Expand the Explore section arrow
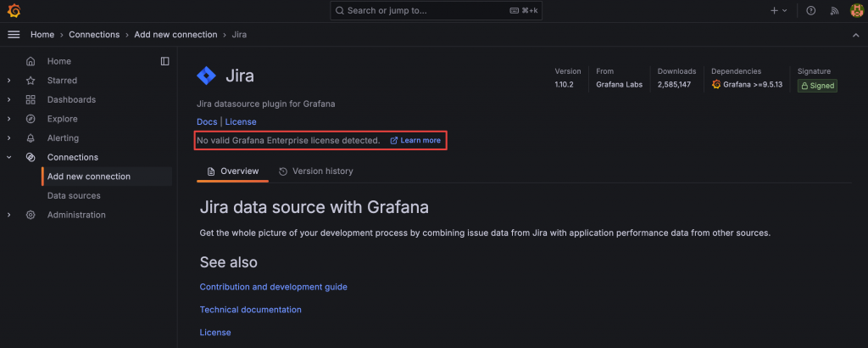This screenshot has width=868, height=348. [8, 119]
